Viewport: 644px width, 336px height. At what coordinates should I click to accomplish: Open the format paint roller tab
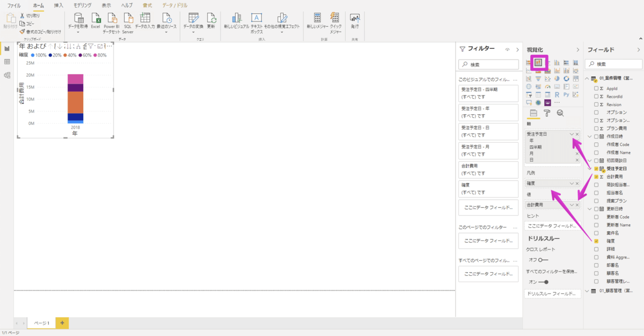pyautogui.click(x=547, y=113)
